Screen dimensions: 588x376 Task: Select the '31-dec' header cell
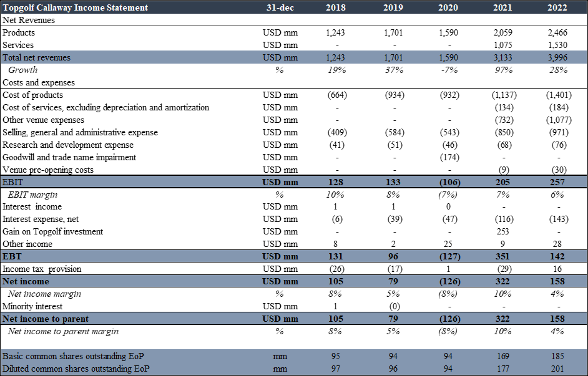point(280,7)
